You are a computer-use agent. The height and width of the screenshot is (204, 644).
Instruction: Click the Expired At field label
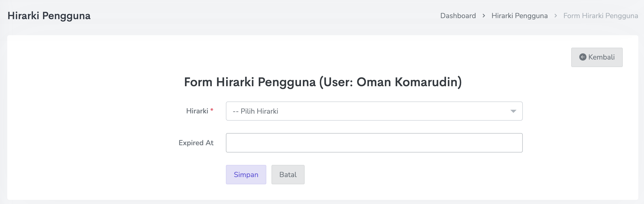pos(196,143)
